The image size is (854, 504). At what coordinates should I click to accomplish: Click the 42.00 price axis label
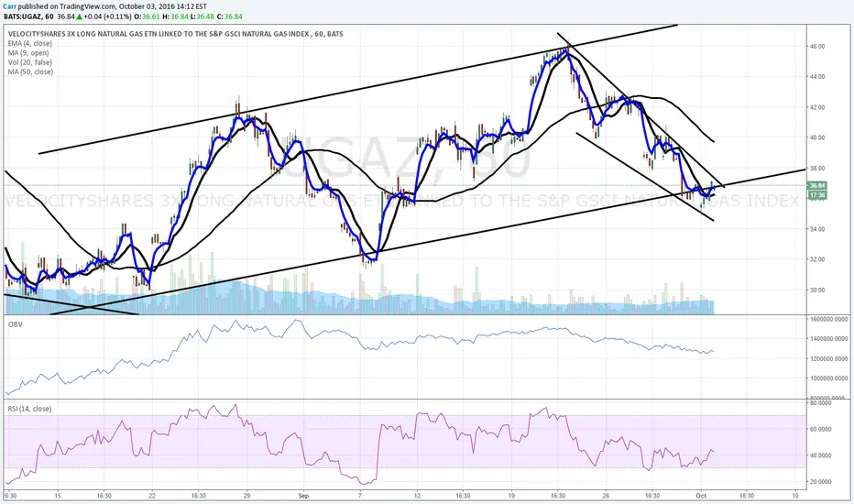click(817, 107)
